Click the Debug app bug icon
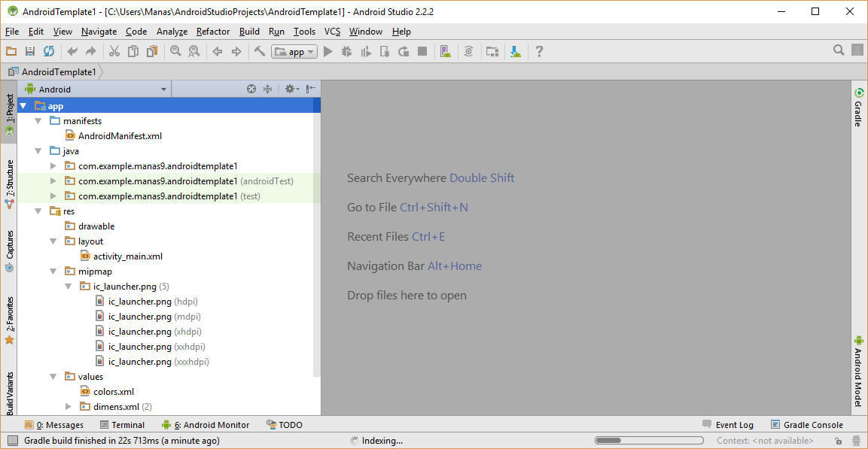Screen dimensions: 868x449 tap(346, 51)
